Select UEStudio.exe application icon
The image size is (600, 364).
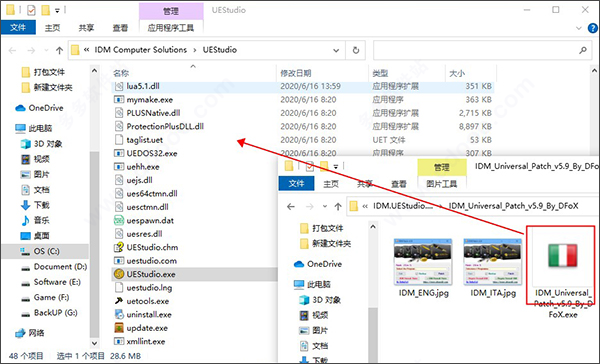pos(119,274)
